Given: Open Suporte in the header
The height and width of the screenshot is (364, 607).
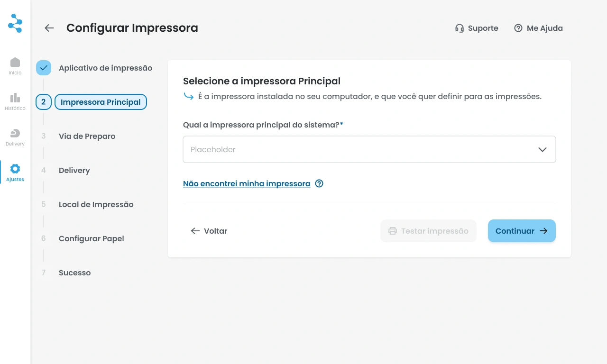Looking at the screenshot, I should 477,28.
